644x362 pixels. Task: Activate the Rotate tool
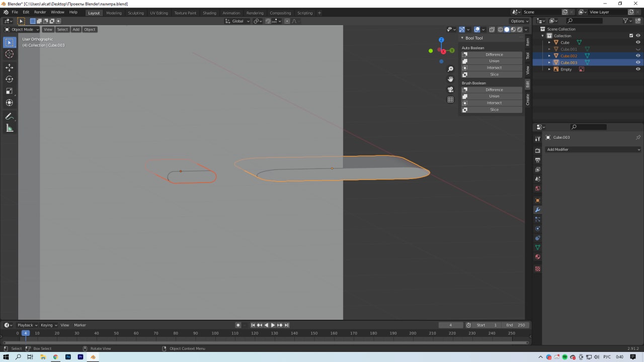(x=10, y=79)
